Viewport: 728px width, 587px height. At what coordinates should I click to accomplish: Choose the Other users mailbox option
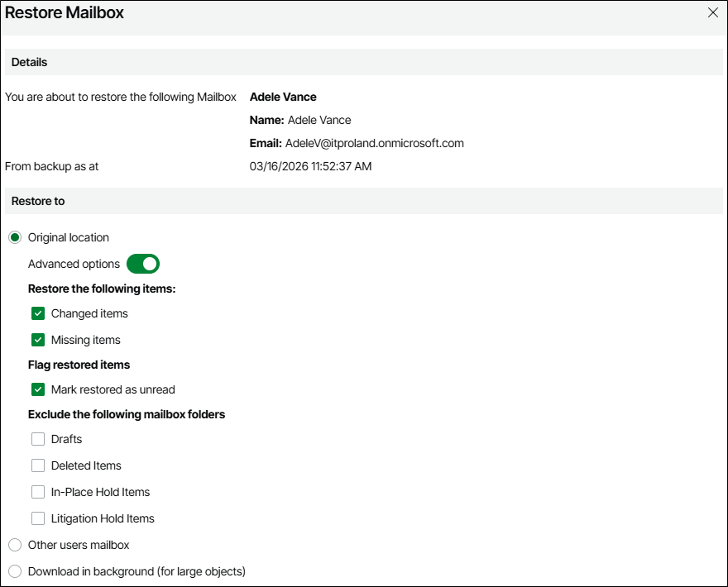click(x=15, y=545)
